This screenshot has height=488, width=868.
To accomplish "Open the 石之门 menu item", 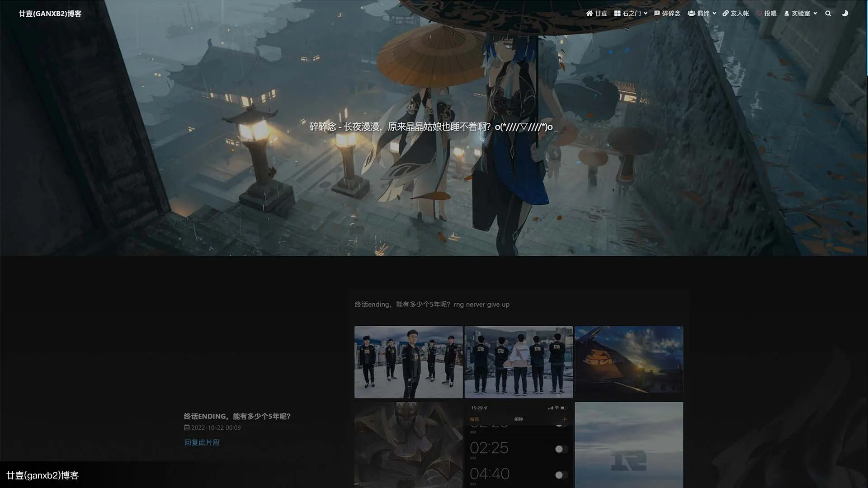I will click(x=631, y=14).
